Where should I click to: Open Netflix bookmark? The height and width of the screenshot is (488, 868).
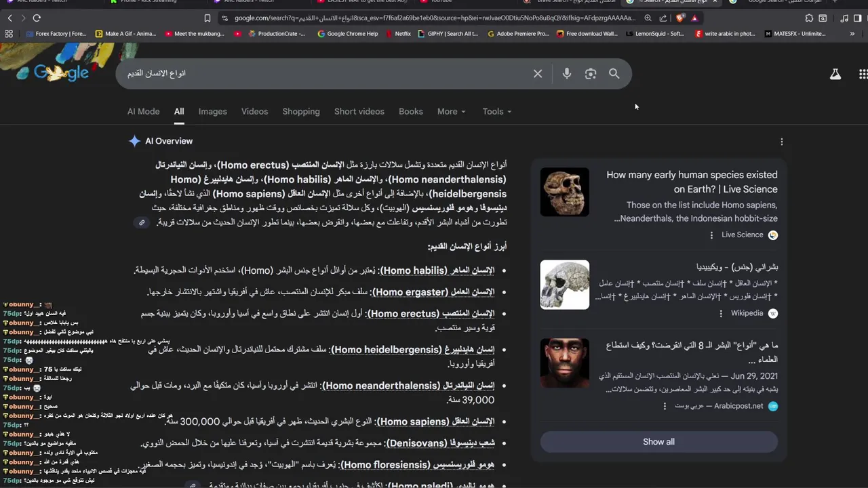[x=397, y=33]
